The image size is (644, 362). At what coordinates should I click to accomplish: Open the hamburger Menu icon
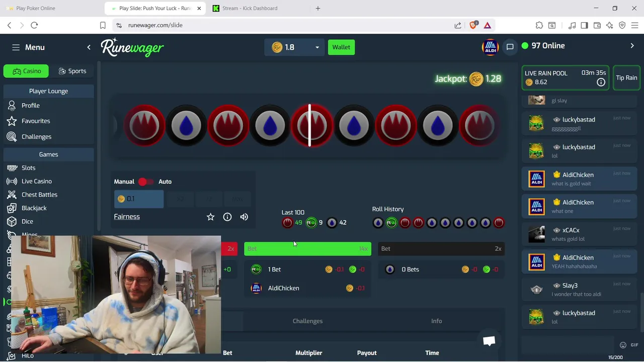[x=16, y=47]
